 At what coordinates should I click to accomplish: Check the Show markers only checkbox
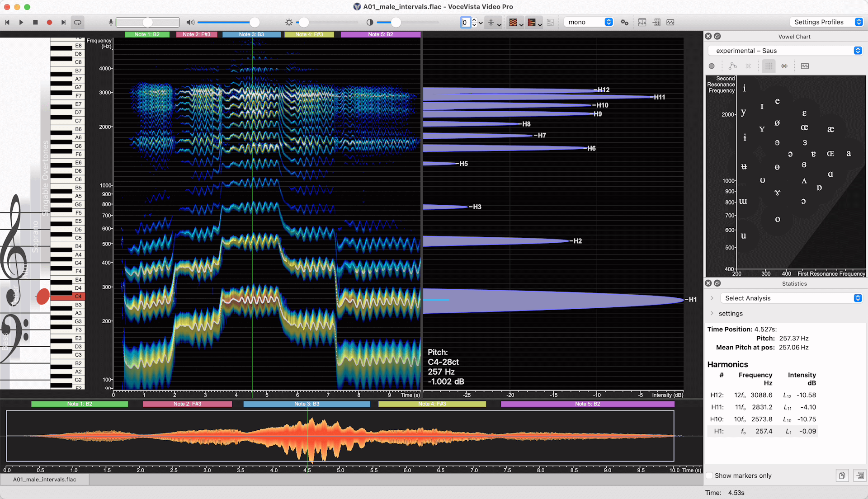click(x=710, y=475)
